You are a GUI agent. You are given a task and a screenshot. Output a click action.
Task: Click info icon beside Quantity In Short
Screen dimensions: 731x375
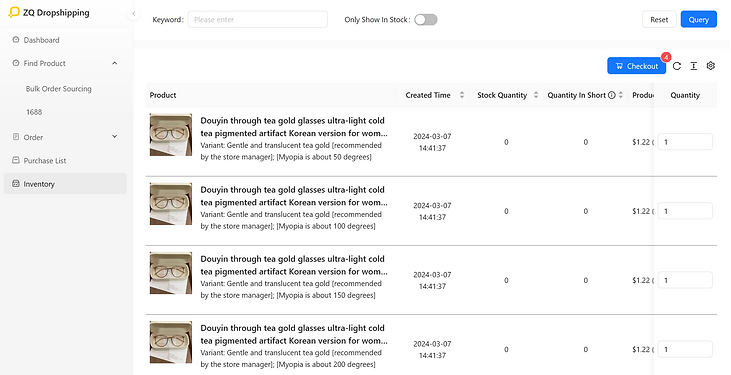612,95
